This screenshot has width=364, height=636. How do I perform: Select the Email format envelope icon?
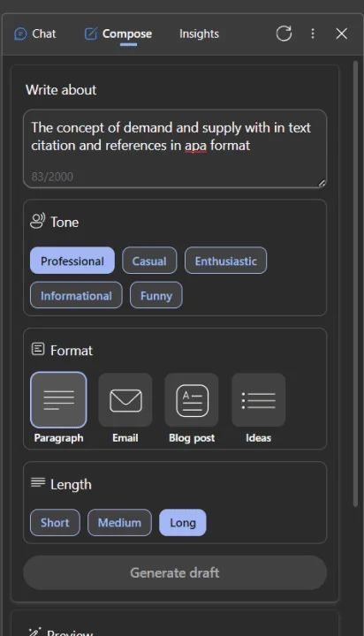click(125, 400)
